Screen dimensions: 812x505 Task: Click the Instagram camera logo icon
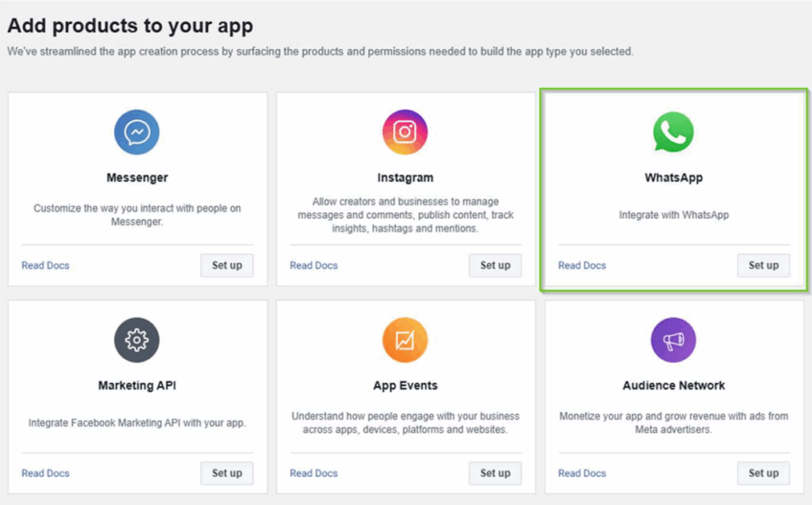(405, 132)
